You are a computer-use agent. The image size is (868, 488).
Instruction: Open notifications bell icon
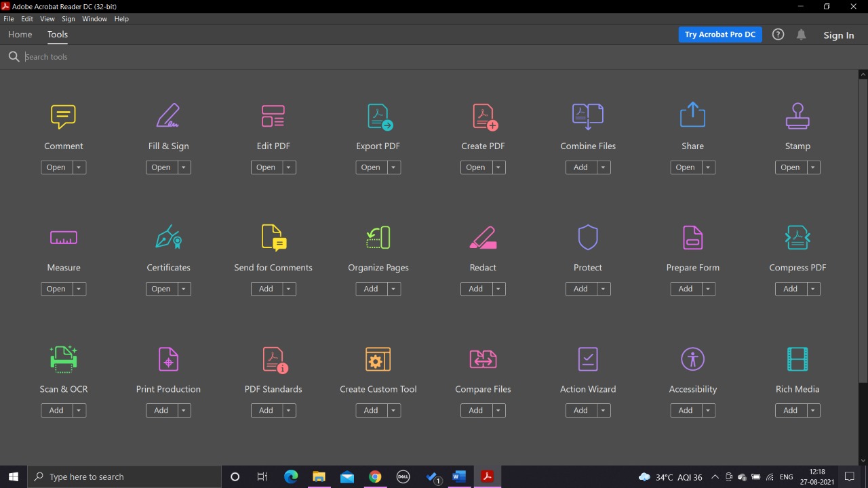click(801, 35)
